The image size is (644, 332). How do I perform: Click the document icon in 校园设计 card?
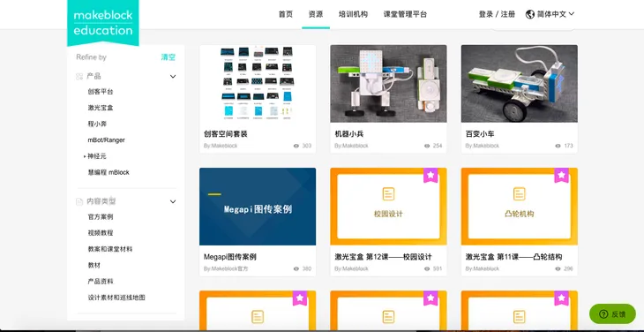point(388,194)
